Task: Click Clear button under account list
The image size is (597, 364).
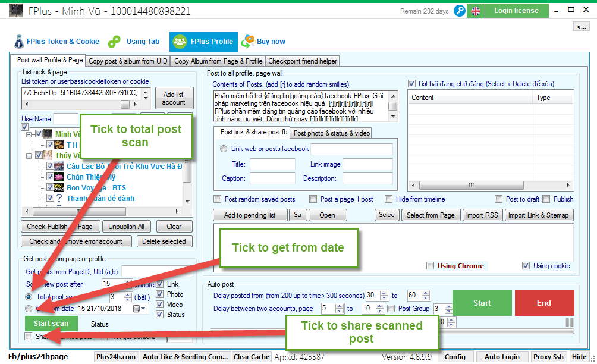Action: (x=174, y=227)
